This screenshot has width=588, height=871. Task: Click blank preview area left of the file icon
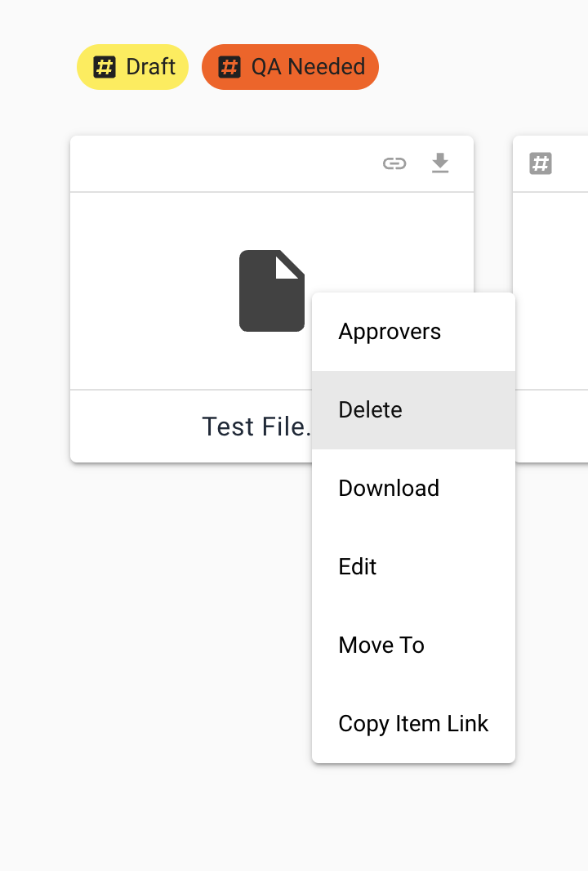[147, 290]
